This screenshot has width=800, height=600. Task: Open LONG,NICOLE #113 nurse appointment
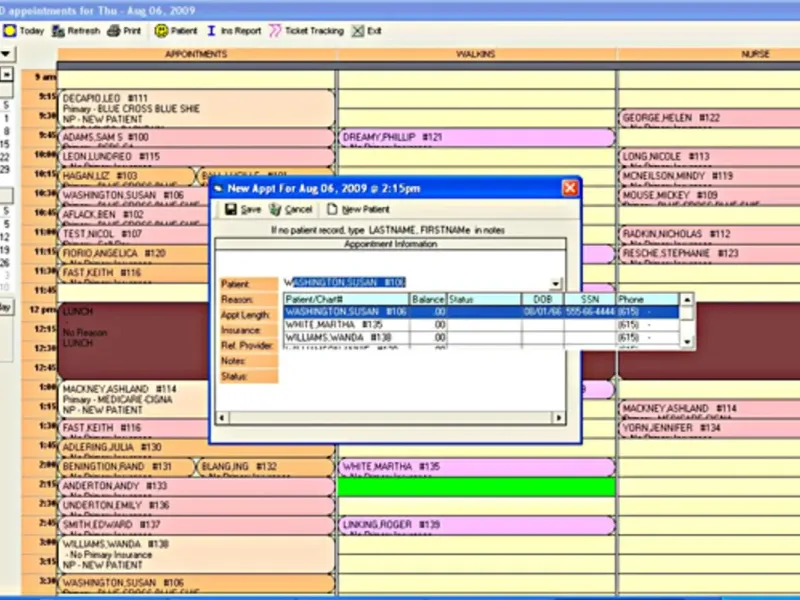coord(709,157)
